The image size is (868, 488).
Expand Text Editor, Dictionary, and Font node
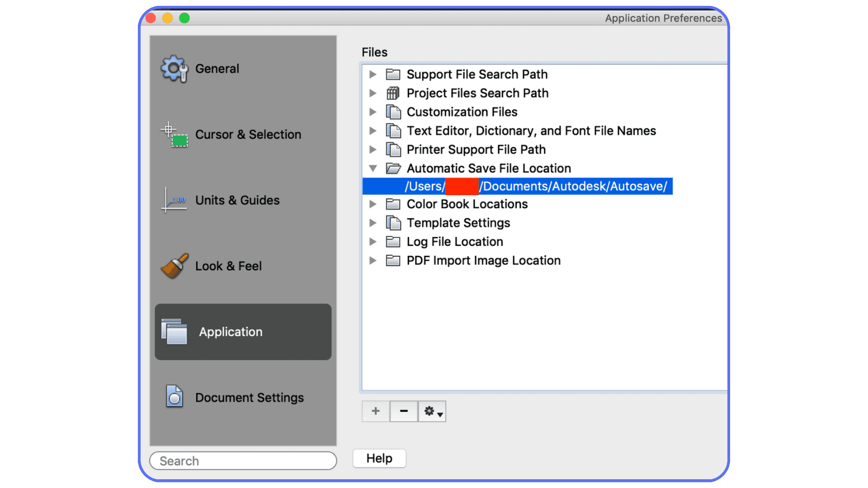(373, 131)
